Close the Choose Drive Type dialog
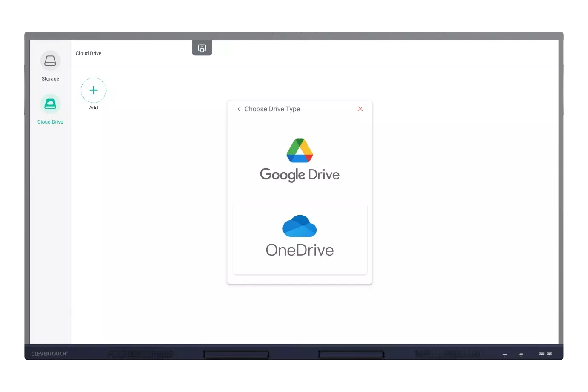The height and width of the screenshot is (392, 588). pos(360,109)
